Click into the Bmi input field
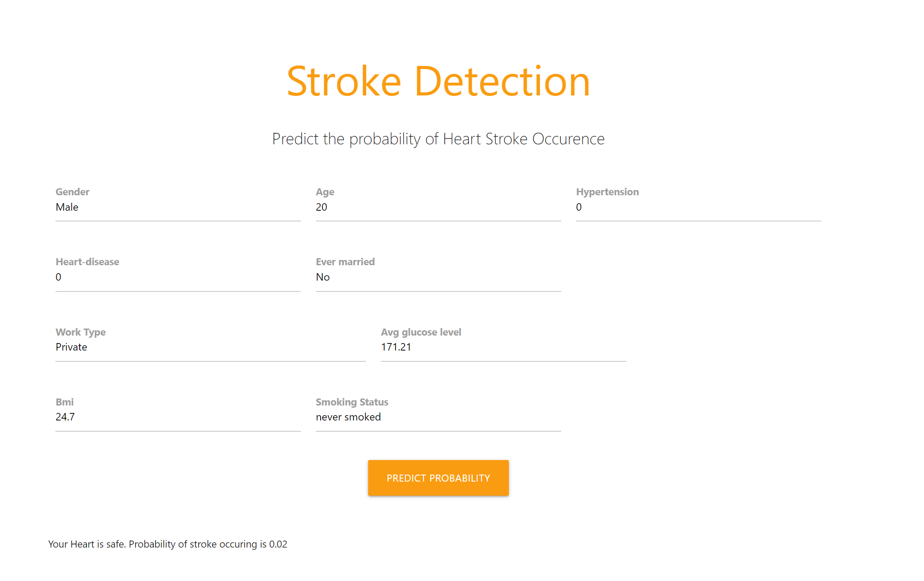Viewport: 924px width, 581px height. (178, 417)
